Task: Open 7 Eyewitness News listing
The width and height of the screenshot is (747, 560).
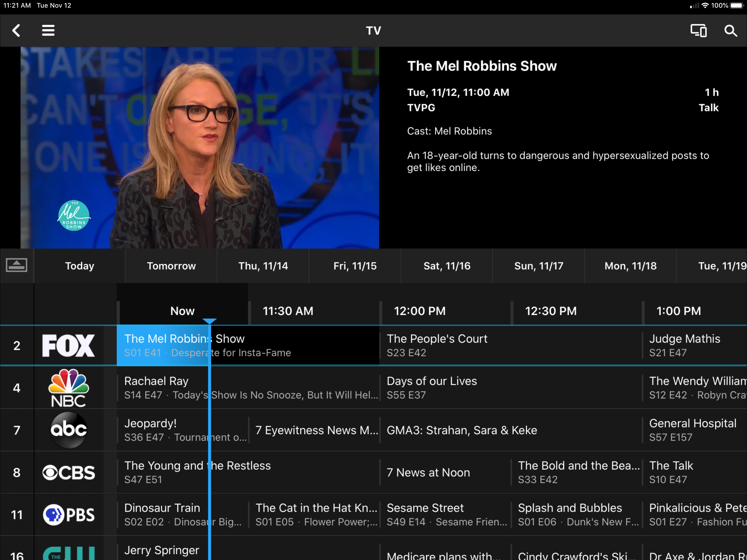Action: click(x=314, y=430)
